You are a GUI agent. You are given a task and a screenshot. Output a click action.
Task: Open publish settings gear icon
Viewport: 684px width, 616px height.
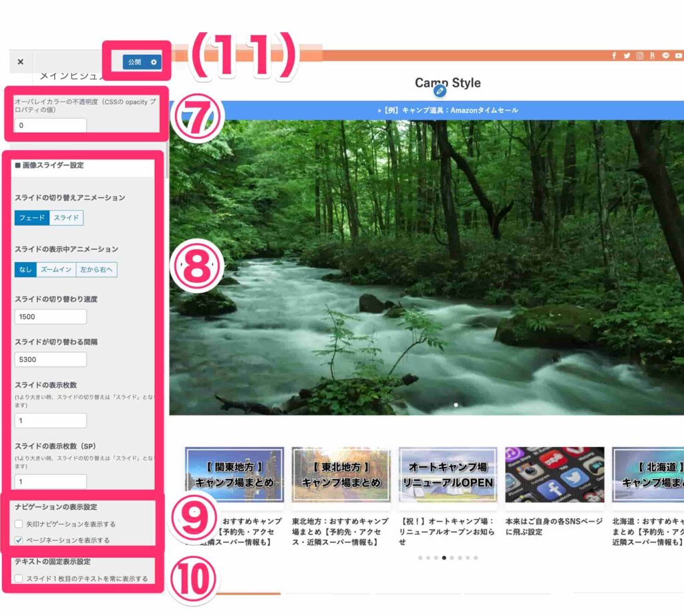[154, 62]
